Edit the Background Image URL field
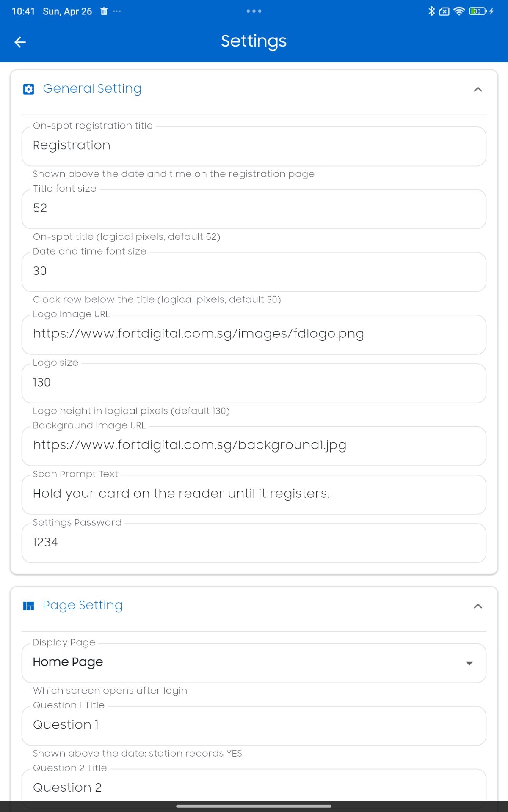Screen dimensions: 508x812 point(254,445)
